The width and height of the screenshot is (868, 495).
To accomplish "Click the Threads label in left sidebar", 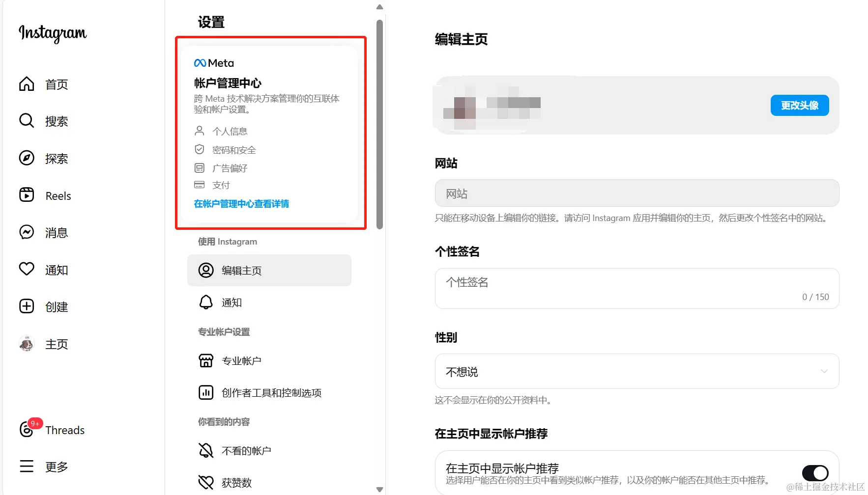I will 65,430.
